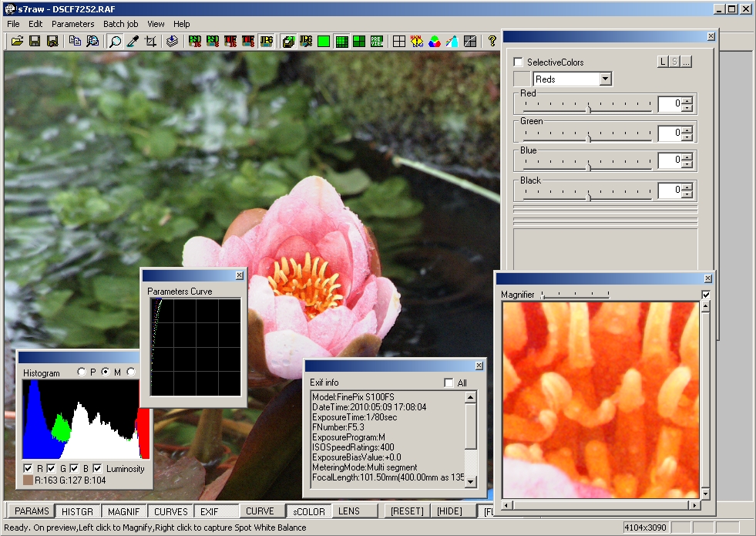The height and width of the screenshot is (536, 756).
Task: Toggle the B channel histogram checkbox
Action: coord(74,468)
